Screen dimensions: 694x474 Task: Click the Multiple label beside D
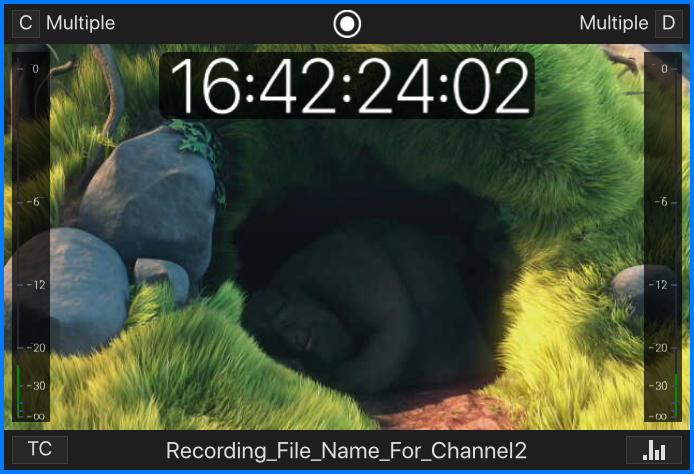tap(614, 23)
